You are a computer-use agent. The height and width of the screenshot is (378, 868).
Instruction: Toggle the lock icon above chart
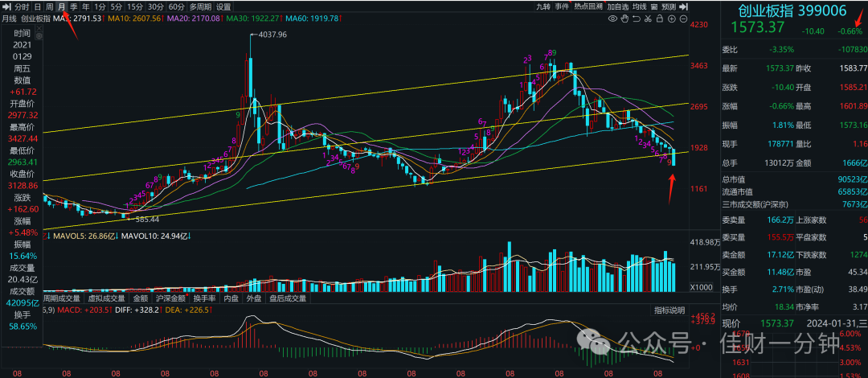(660, 18)
